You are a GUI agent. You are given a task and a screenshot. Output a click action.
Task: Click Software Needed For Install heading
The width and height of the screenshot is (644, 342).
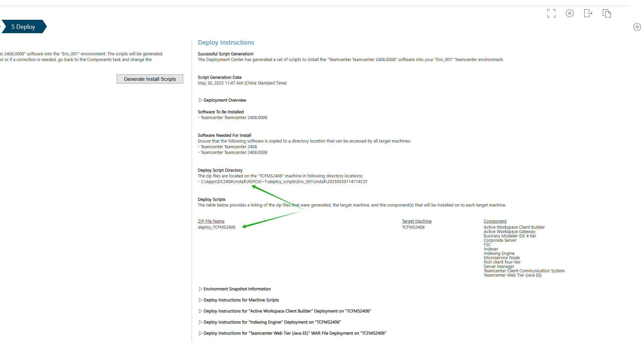pos(224,135)
